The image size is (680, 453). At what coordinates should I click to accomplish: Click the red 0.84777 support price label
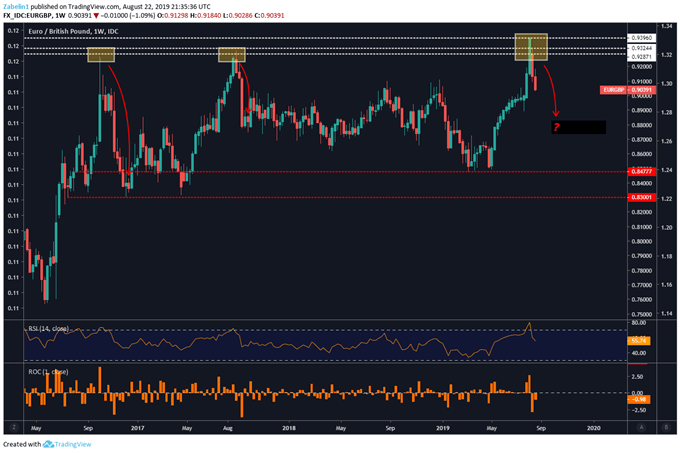tap(641, 172)
